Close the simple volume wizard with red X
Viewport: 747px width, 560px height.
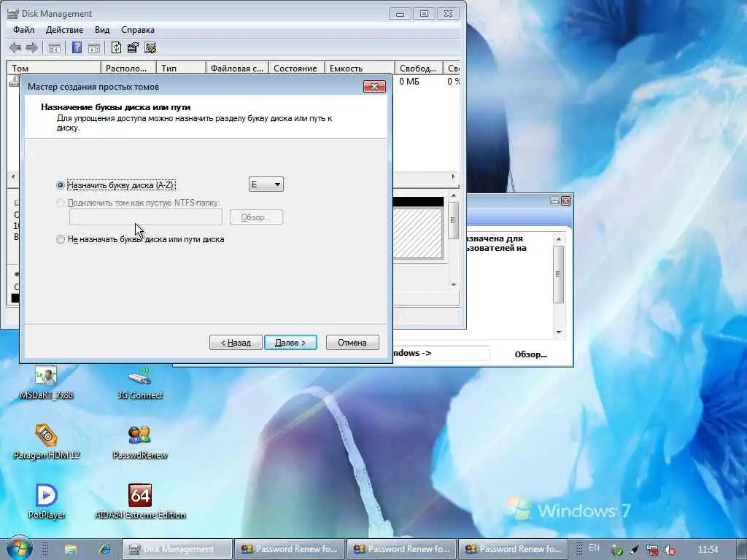click(374, 86)
